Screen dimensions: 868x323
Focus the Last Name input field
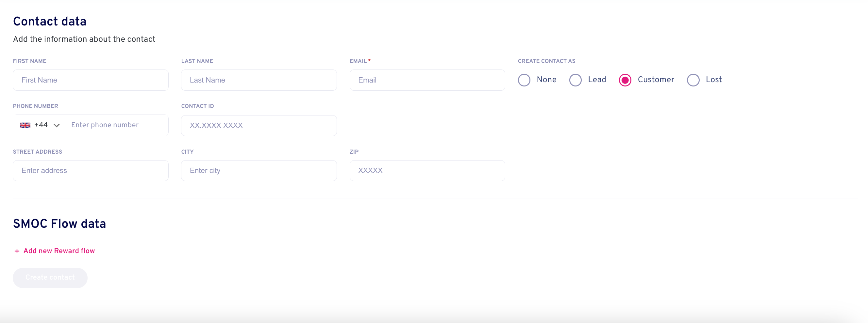pos(259,80)
